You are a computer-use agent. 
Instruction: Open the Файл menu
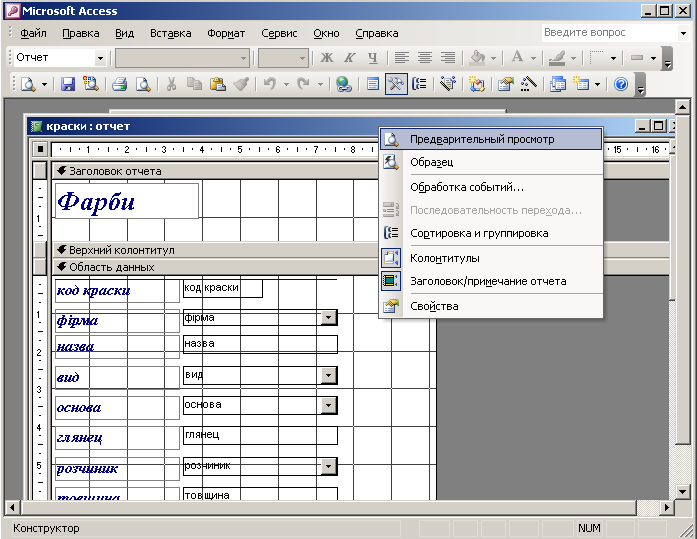(33, 33)
